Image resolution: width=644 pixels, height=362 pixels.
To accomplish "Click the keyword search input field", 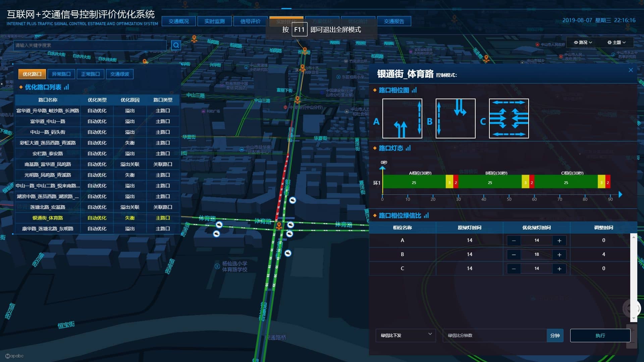I will (x=90, y=45).
